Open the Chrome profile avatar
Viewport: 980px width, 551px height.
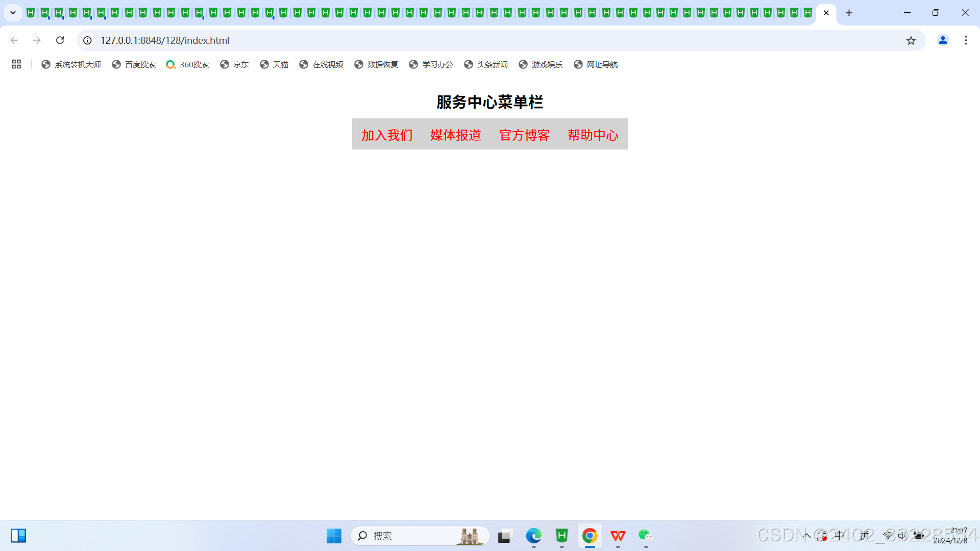(x=943, y=40)
